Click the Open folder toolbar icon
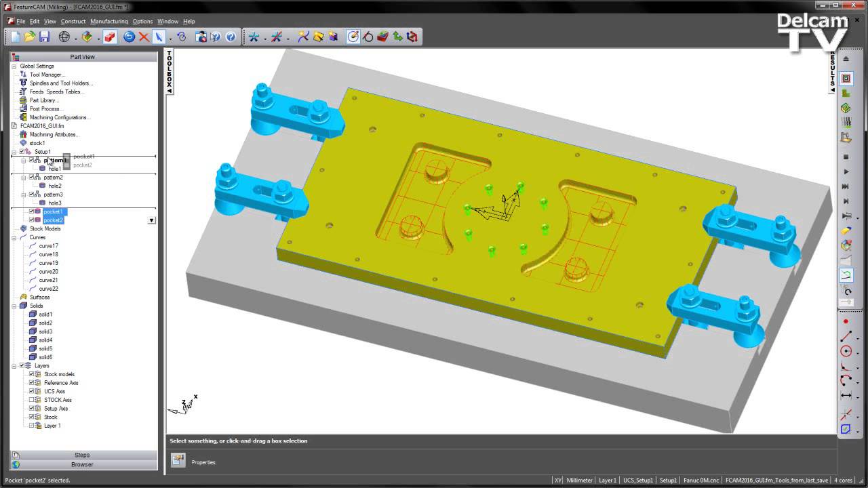The height and width of the screenshot is (488, 868). tap(30, 37)
